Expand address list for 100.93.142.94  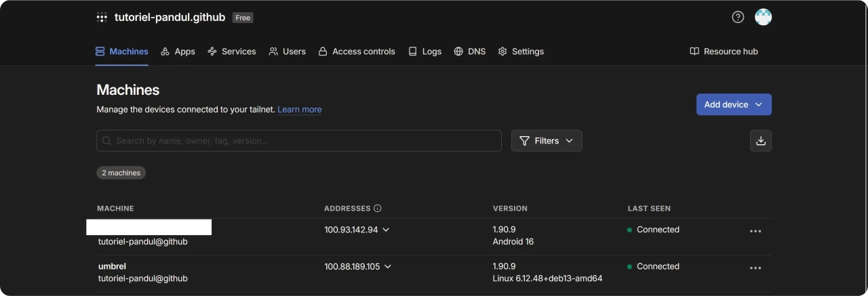386,230
